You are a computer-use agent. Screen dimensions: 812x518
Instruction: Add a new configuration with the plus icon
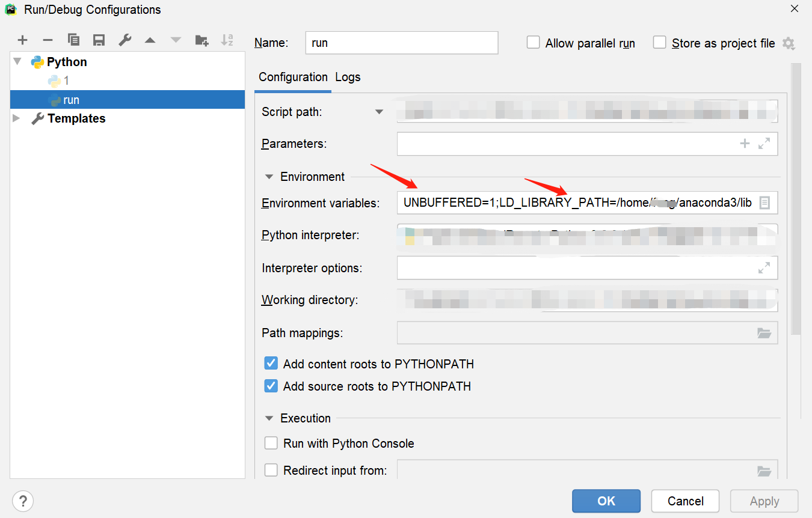tap(23, 40)
